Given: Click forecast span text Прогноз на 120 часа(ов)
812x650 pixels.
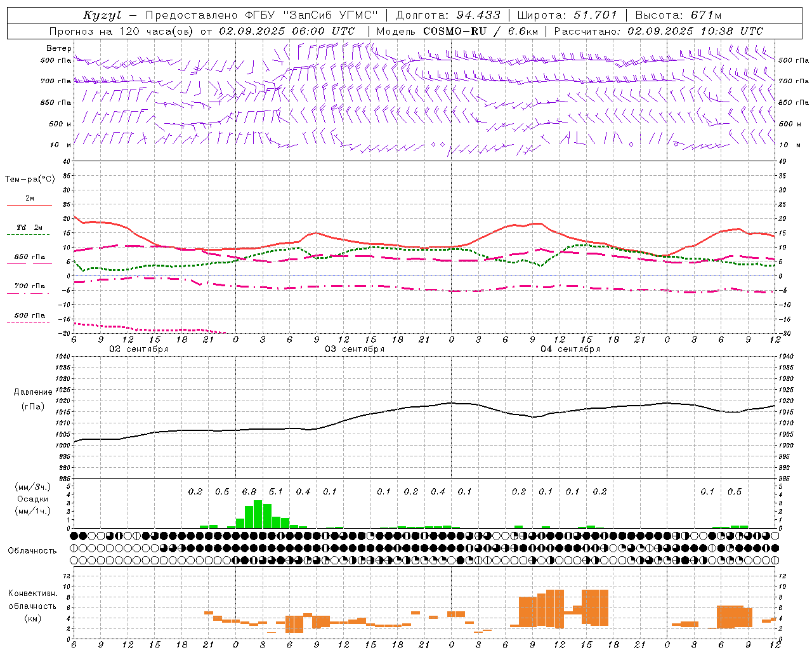Looking at the screenshot, I should (122, 31).
